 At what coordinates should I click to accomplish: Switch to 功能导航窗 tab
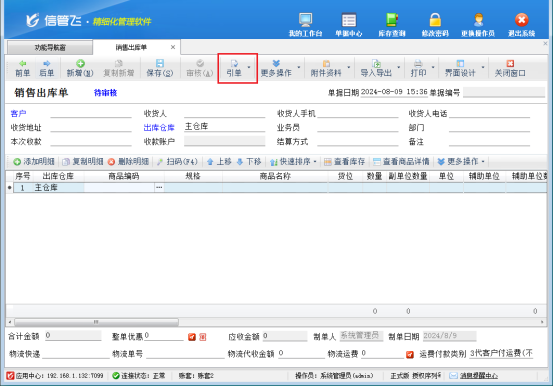click(x=50, y=48)
